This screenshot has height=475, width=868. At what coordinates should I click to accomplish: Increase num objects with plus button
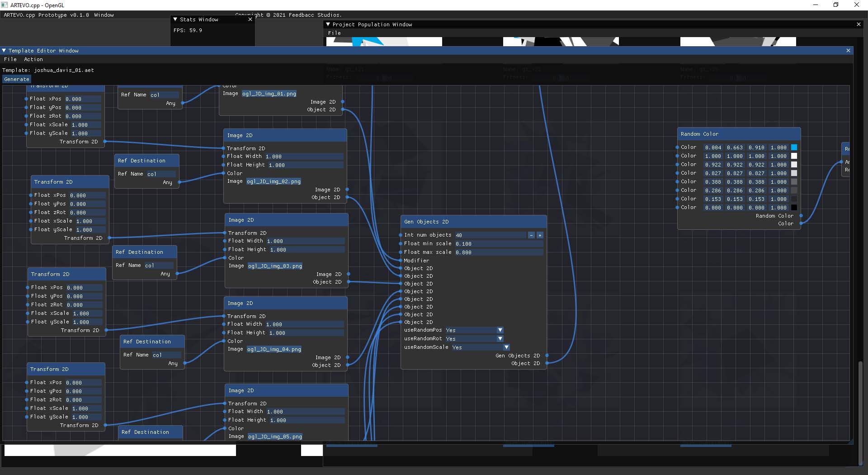click(540, 235)
